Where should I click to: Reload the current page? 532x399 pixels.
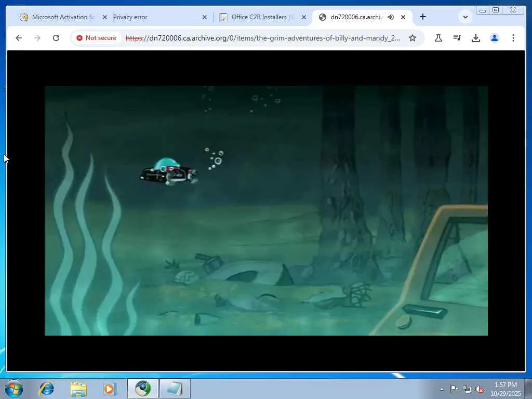click(56, 38)
